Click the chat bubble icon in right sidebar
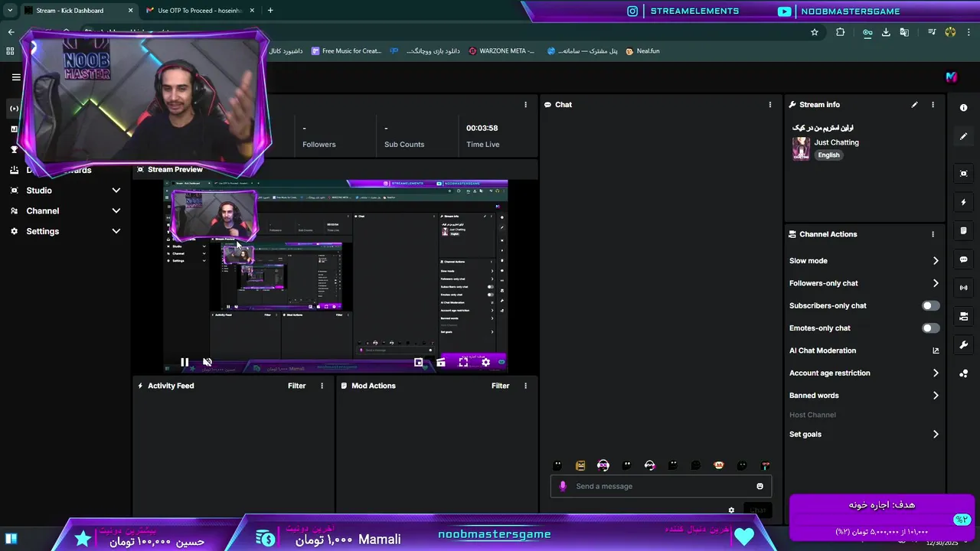Viewport: 980px width, 551px height. (x=963, y=259)
